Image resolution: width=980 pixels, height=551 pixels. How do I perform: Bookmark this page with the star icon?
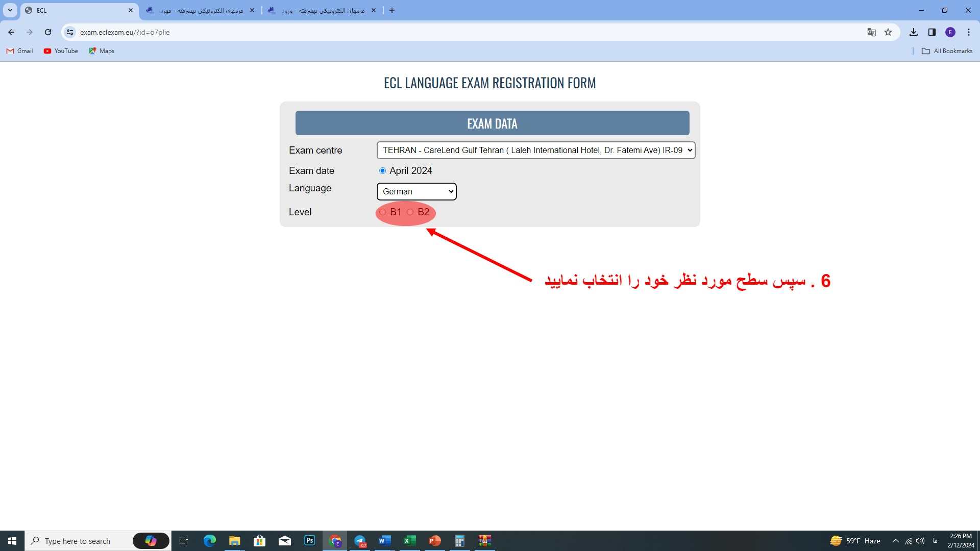(x=888, y=32)
